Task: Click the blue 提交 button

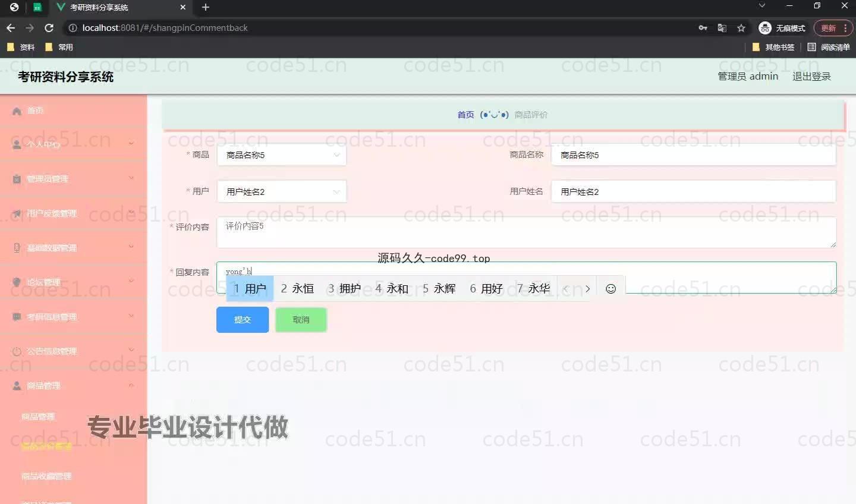Action: [x=243, y=320]
